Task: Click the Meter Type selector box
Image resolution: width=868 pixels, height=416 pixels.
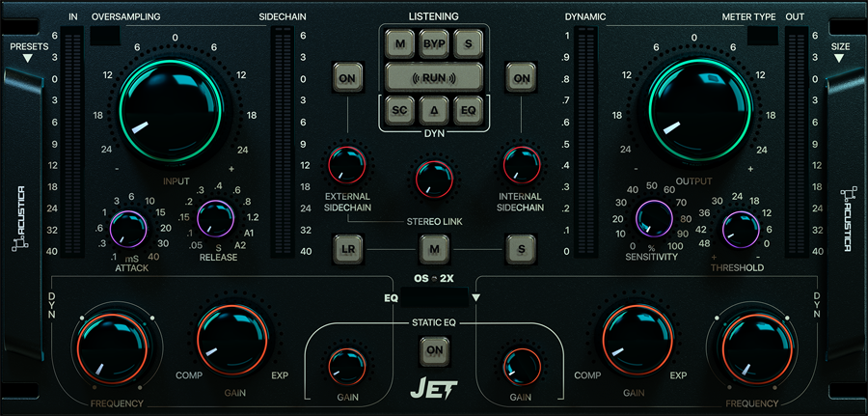Action: [x=762, y=36]
